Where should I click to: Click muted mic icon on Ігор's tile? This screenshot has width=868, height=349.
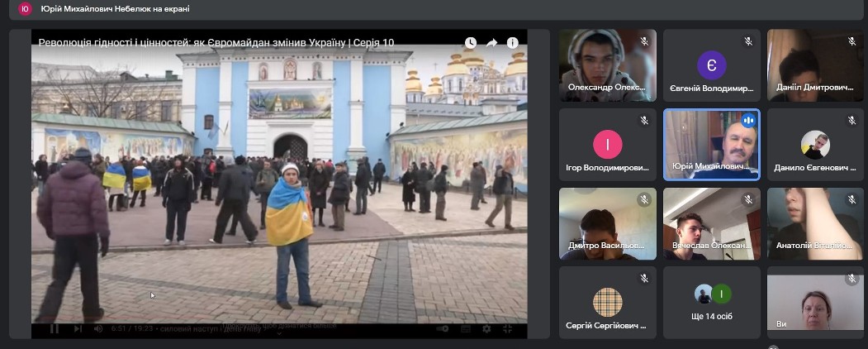[x=644, y=121]
